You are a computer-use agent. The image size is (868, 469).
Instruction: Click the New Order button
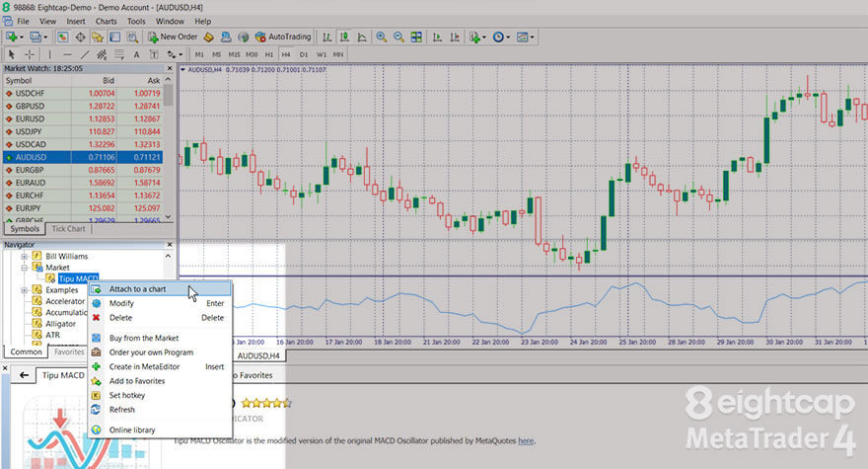pos(173,38)
